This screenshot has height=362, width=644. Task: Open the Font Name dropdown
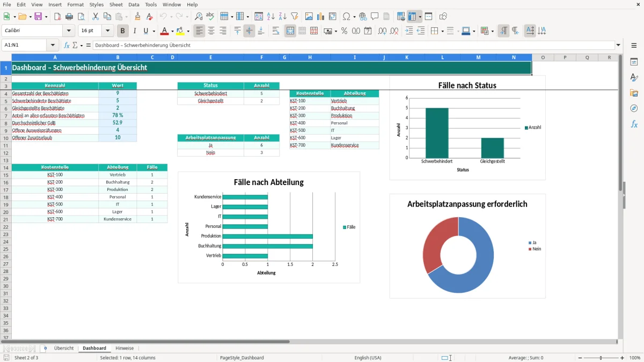[x=69, y=31]
